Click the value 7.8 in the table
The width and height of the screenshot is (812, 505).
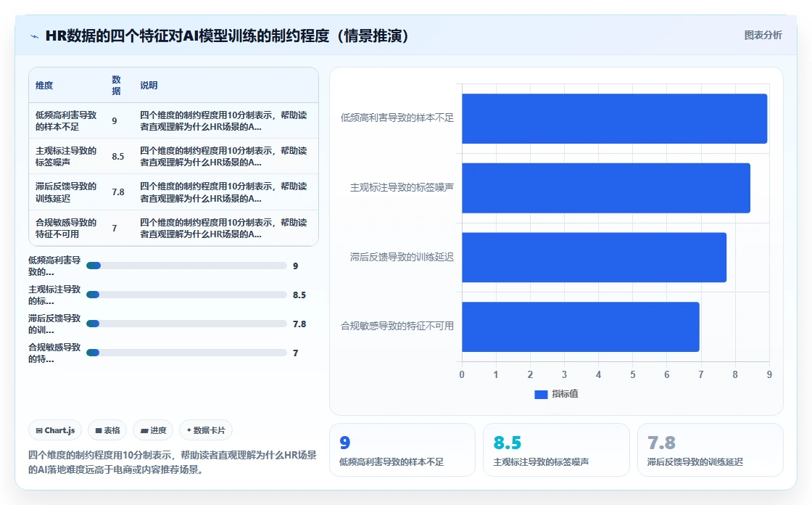coord(118,192)
